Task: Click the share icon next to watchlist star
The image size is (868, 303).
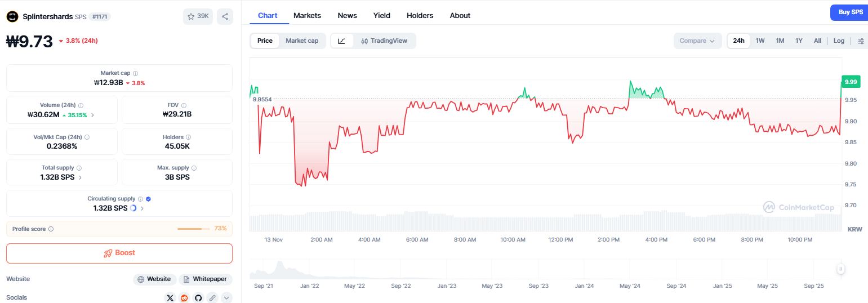Action: [225, 16]
